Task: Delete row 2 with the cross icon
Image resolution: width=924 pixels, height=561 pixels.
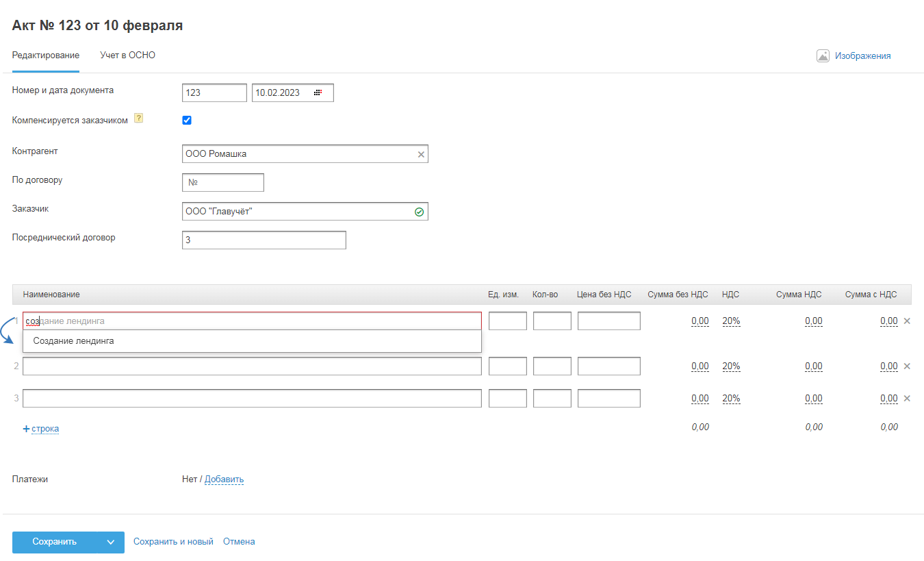Action: 907,366
